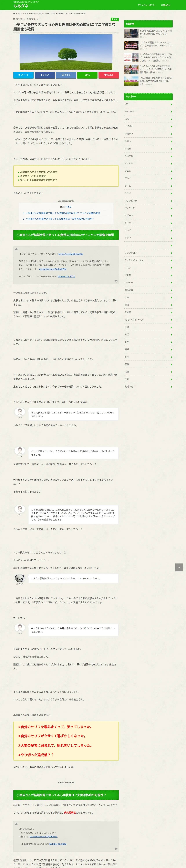
Task: Open the pic.twitter.com/Z9obs9h9hr link
Action: 53,269
